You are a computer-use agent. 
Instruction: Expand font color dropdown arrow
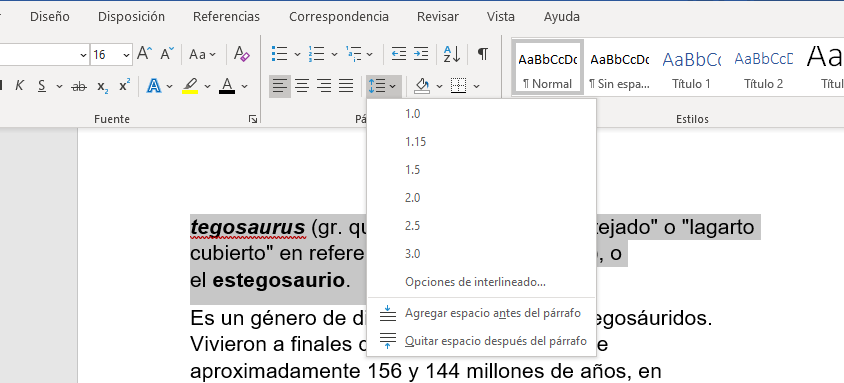(x=244, y=86)
